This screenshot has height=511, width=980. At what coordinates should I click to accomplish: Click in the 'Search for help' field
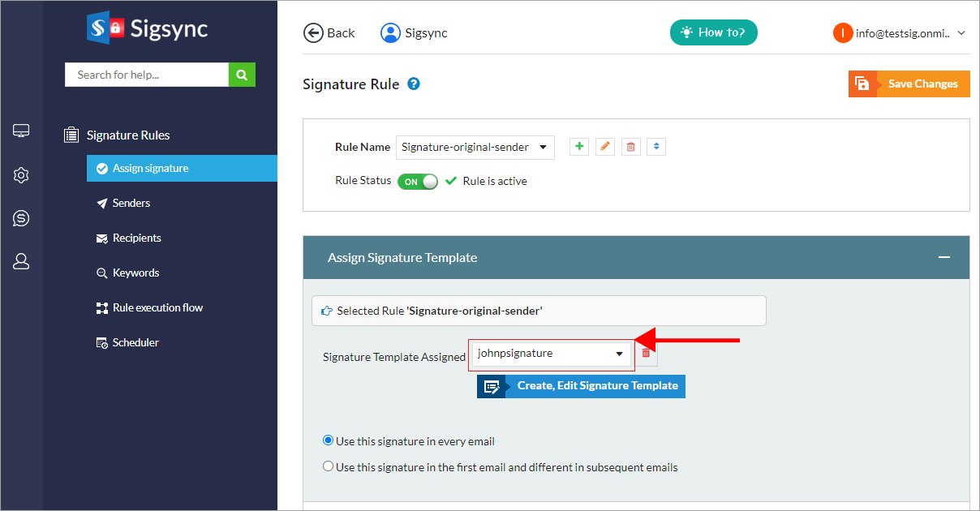[x=147, y=75]
